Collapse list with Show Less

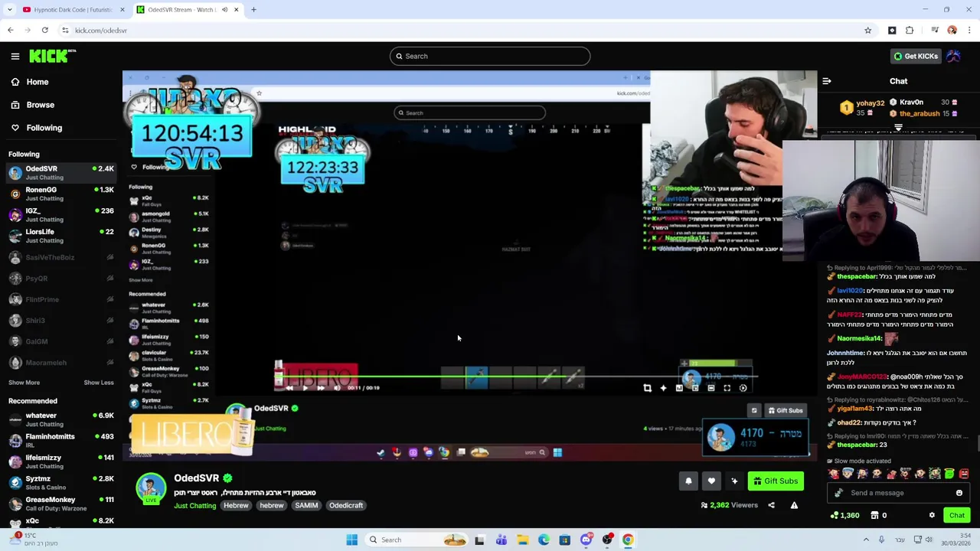99,383
